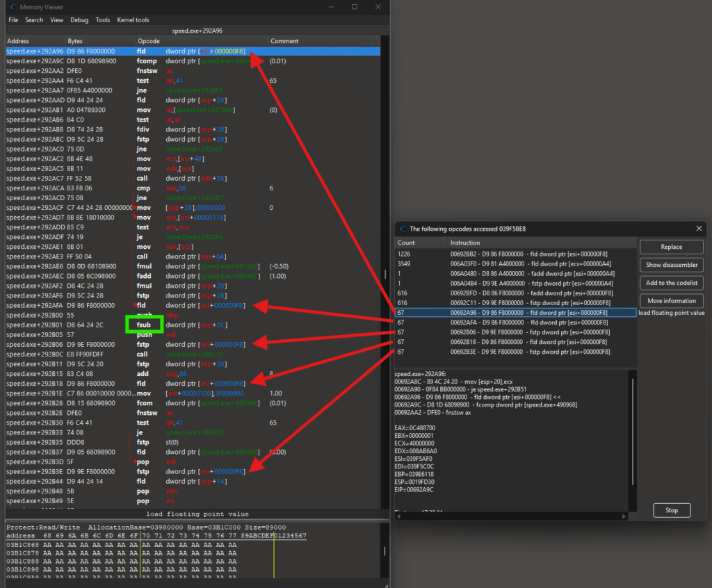The image size is (712, 588).
Task: Open the Debug menu
Action: pos(79,20)
